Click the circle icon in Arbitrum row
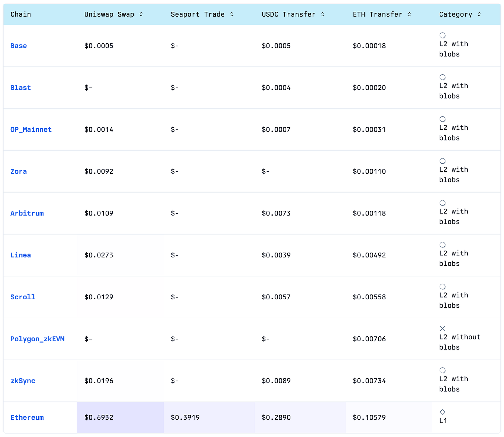This screenshot has height=437, width=504. [x=442, y=203]
